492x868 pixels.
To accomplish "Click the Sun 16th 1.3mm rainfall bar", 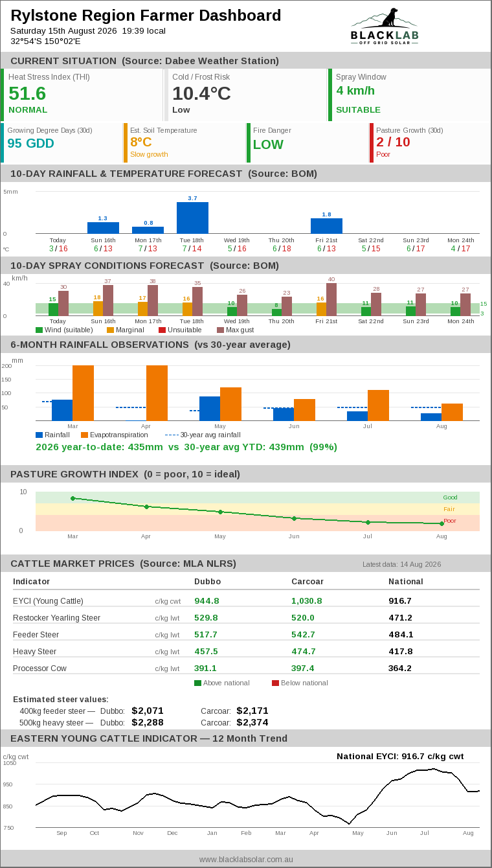I will (103, 228).
